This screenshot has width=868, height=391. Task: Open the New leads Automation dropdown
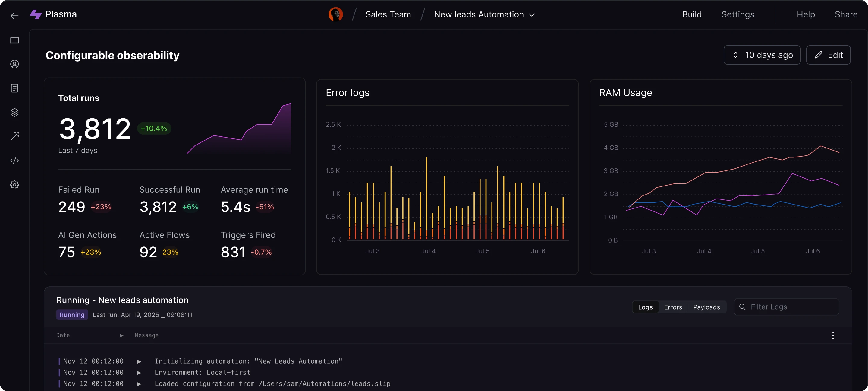pos(484,14)
